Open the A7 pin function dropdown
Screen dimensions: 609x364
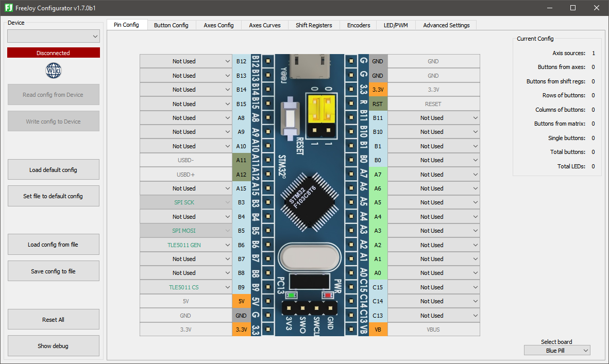[433, 175]
